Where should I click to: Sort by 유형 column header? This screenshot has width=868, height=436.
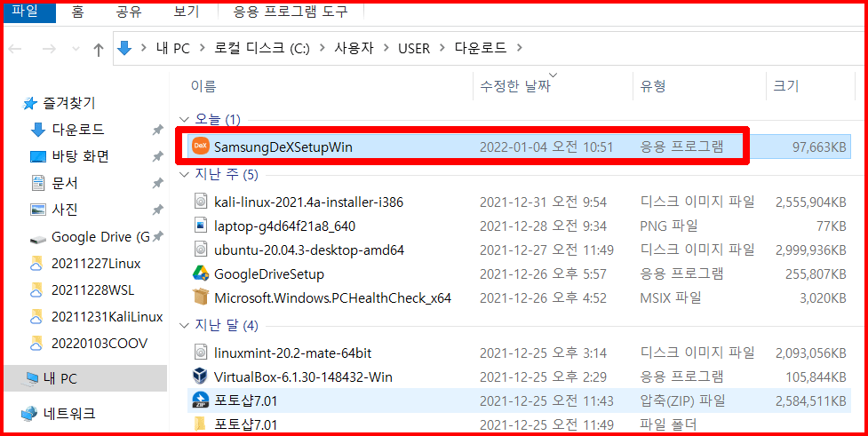pos(653,86)
